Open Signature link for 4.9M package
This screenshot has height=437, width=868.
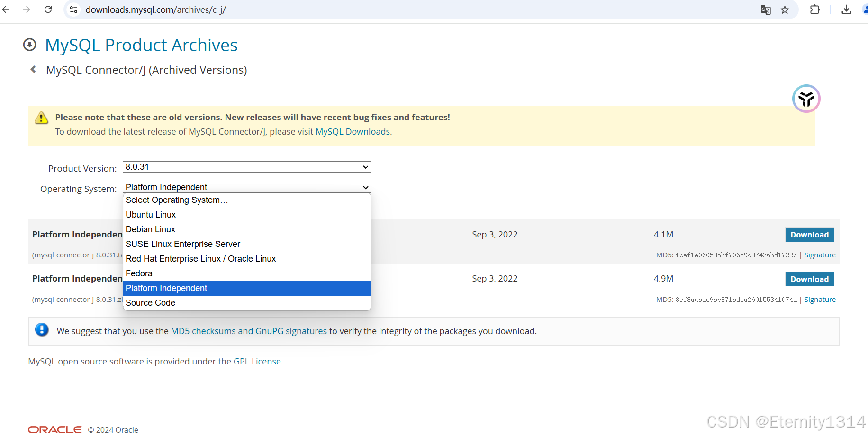pos(820,300)
